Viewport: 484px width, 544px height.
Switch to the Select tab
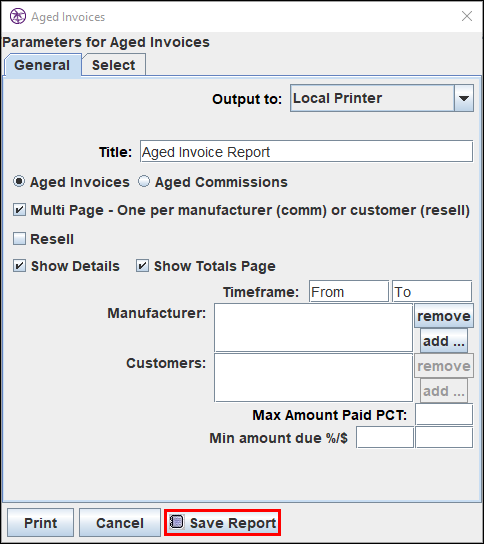[113, 65]
